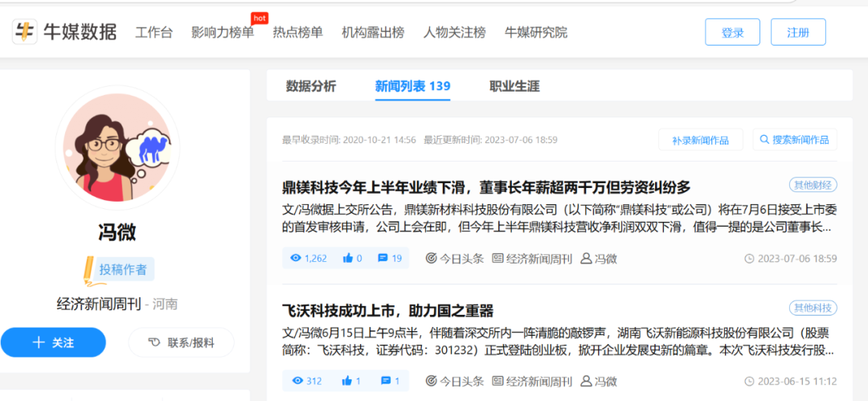Screen dimensions: 868x401
Task: Click the 今日头条 source icon on 飞沃科技 article
Action: pos(431,381)
